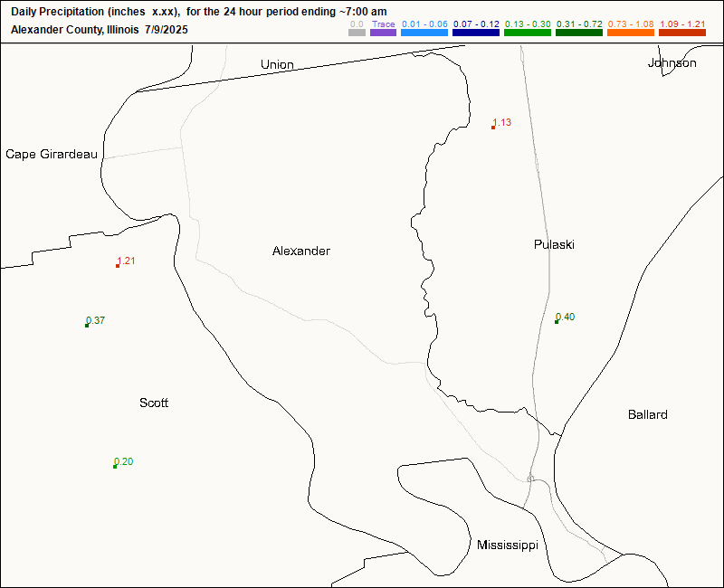724x588 pixels.
Task: Click the 0.73 - 1.08 legend label
Action: [631, 24]
